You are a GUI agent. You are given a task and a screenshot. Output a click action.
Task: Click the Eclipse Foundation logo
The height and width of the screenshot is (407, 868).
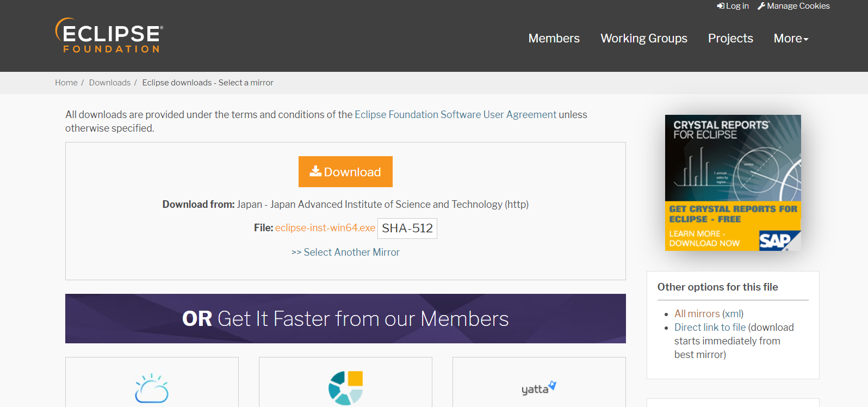109,35
